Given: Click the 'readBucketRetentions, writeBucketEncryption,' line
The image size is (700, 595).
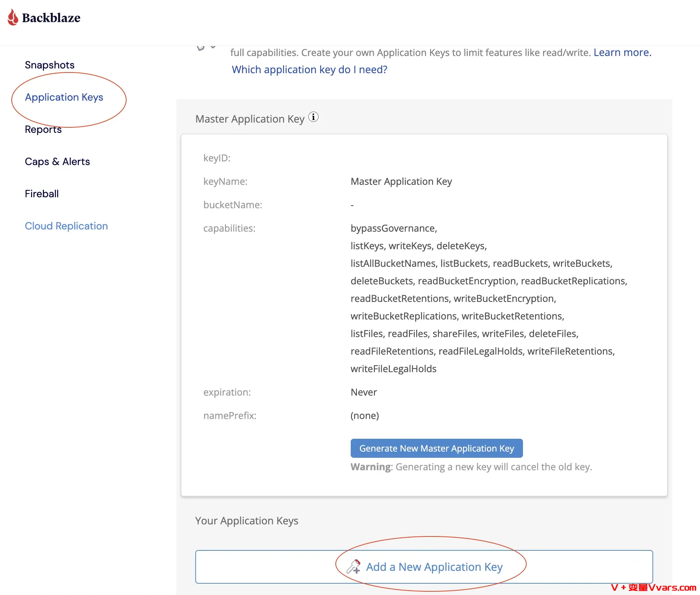Looking at the screenshot, I should pos(454,299).
